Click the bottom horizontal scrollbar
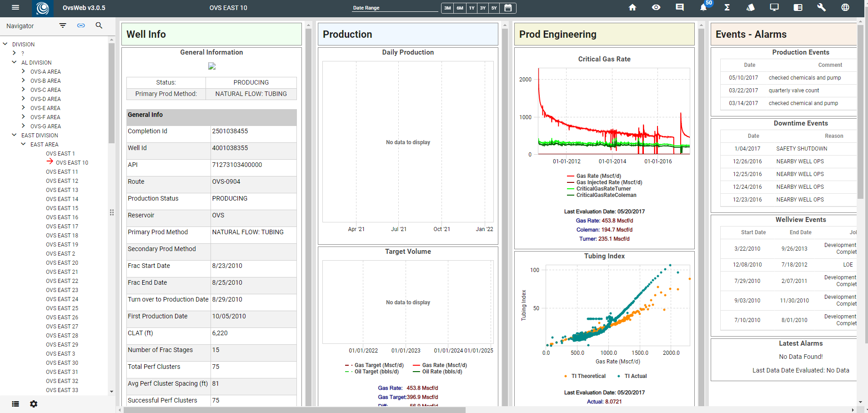This screenshot has height=413, width=868. pyautogui.click(x=295, y=410)
